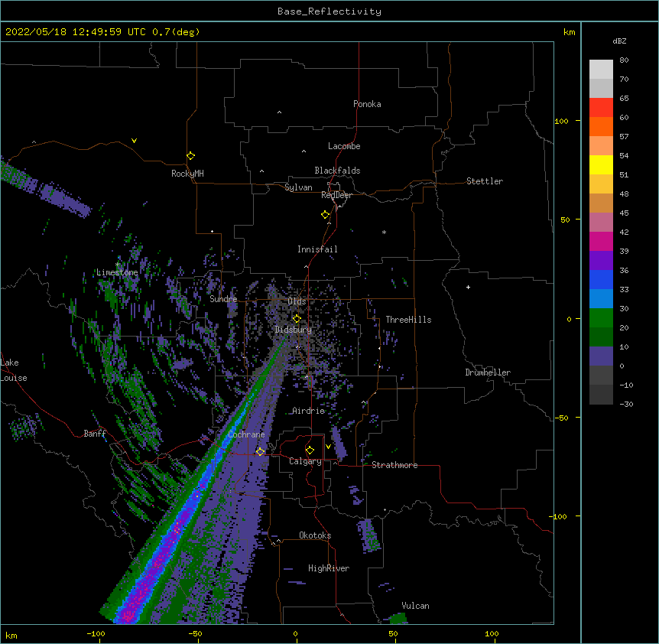Image resolution: width=659 pixels, height=644 pixels.
Task: Click the red 65 dBZ legend swatch
Action: [601, 108]
